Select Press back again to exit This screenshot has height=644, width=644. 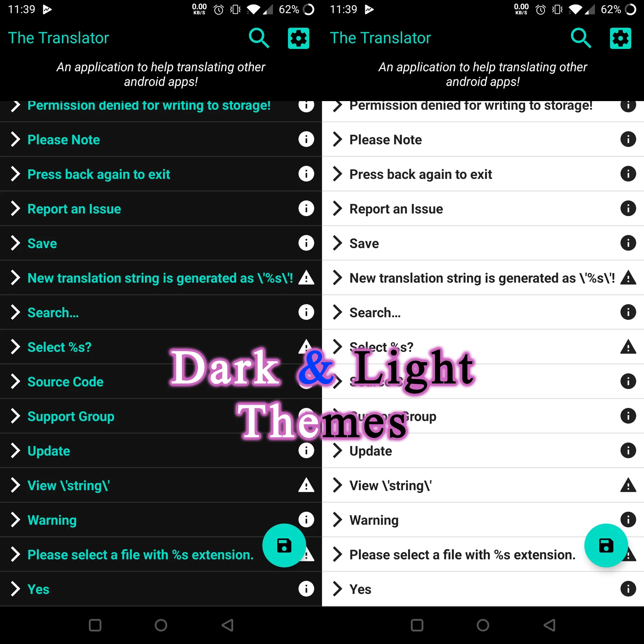coord(99,175)
